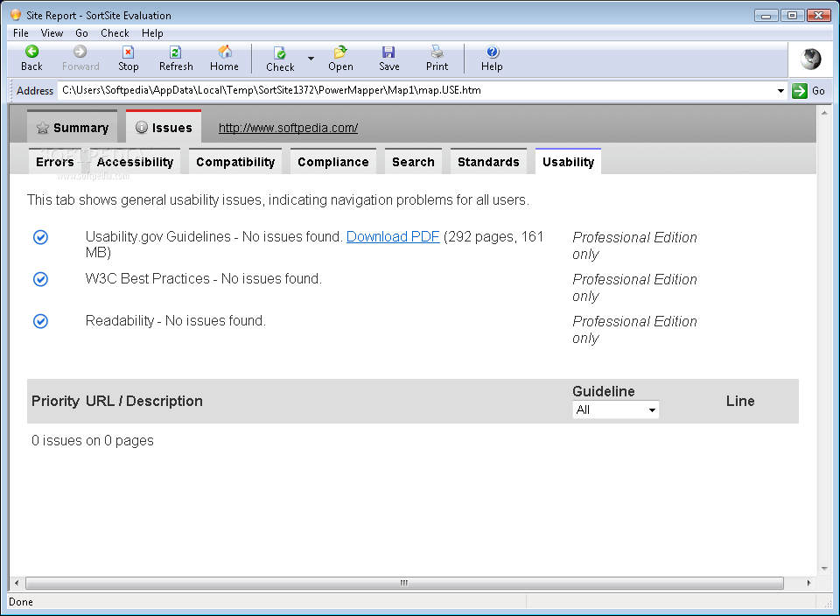This screenshot has height=616, width=840.
Task: Open the Guideline filter dropdown
Action: point(615,409)
